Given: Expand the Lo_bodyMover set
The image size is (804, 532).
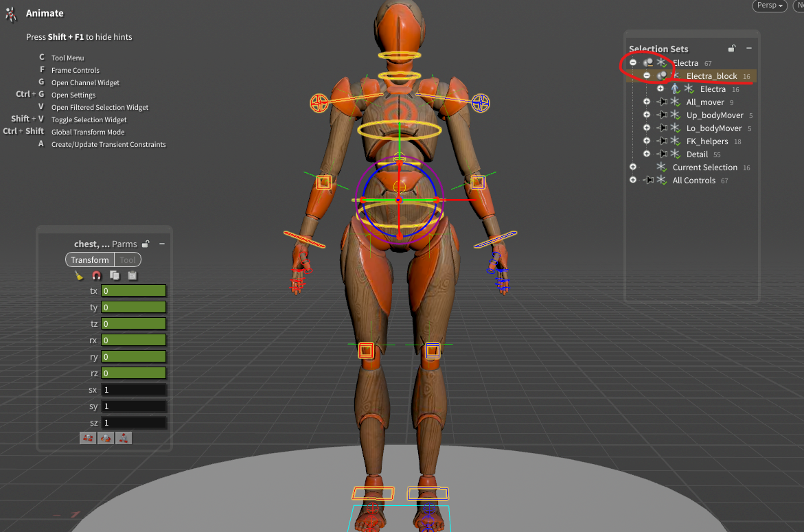Looking at the screenshot, I should [647, 128].
